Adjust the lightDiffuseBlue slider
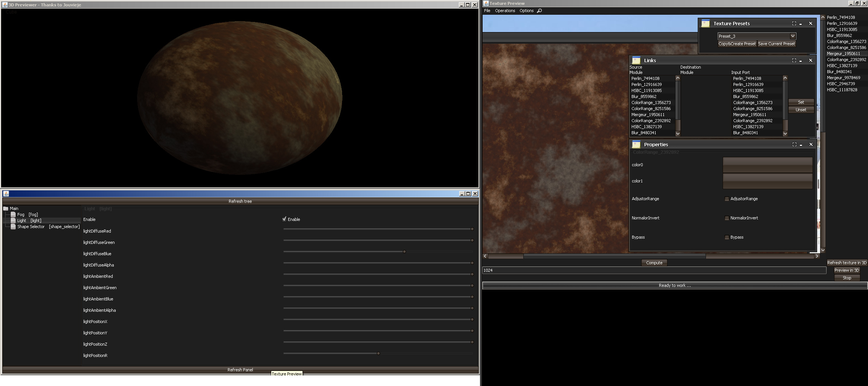 (x=404, y=251)
